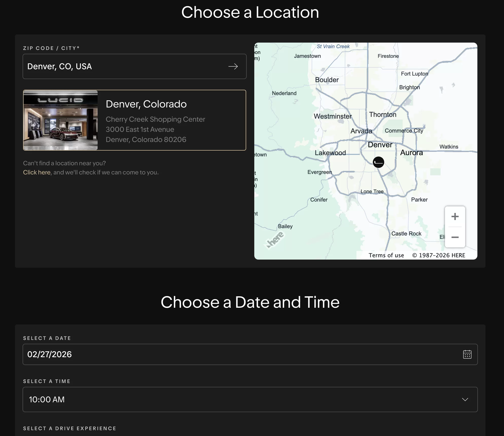
Task: Open the calendar picker icon
Action: pyautogui.click(x=467, y=354)
